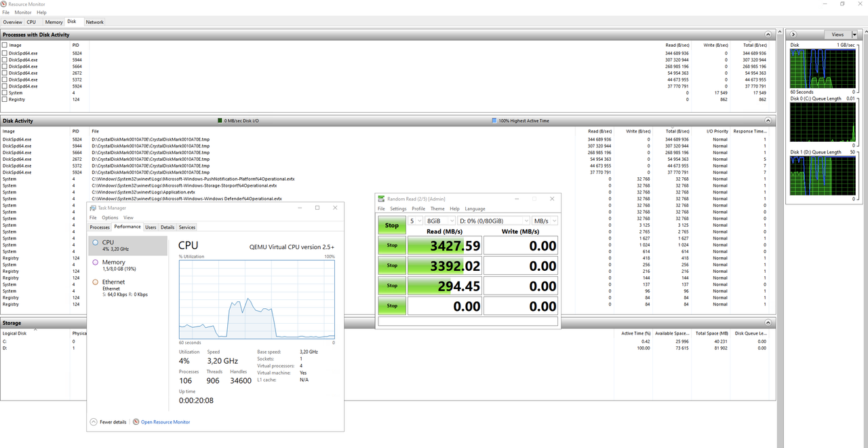The height and width of the screenshot is (448, 868).
Task: Open the Resource Monitor Monitor menu
Action: pyautogui.click(x=23, y=13)
